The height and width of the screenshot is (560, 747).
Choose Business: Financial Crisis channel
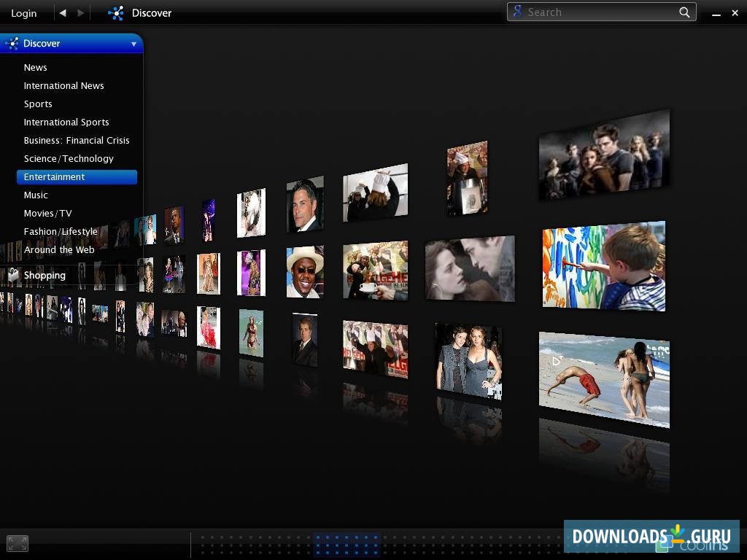pyautogui.click(x=77, y=140)
